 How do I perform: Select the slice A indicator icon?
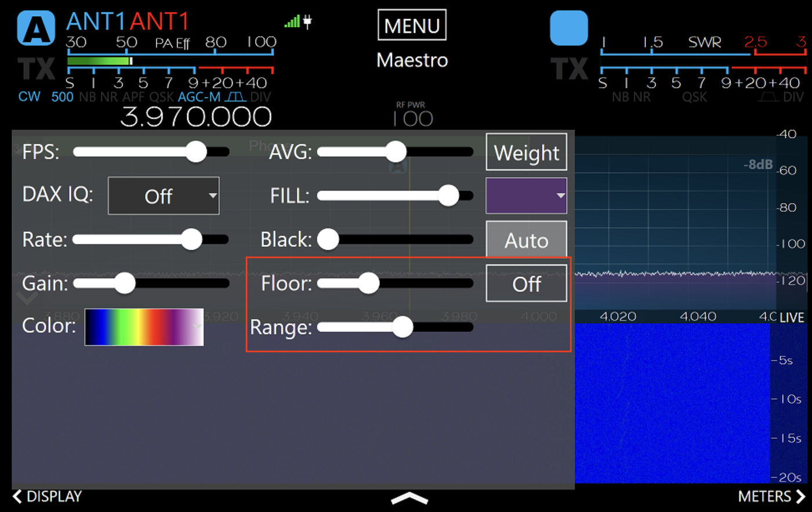point(36,28)
